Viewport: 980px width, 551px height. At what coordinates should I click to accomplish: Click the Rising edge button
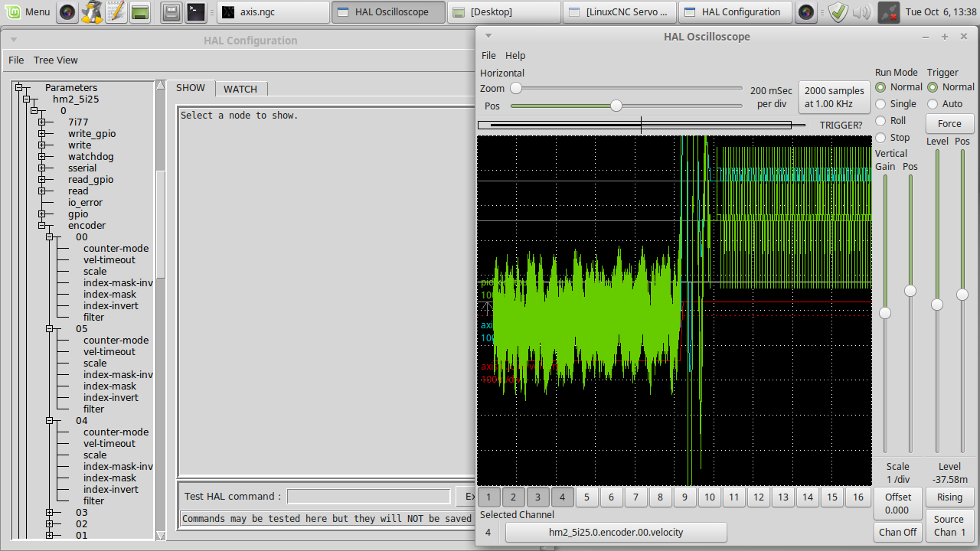(949, 497)
